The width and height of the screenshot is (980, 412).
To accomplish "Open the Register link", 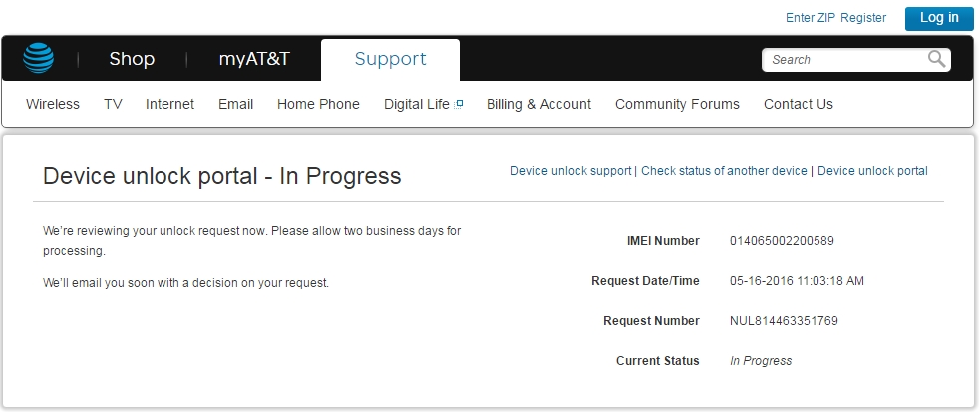I will [x=863, y=18].
